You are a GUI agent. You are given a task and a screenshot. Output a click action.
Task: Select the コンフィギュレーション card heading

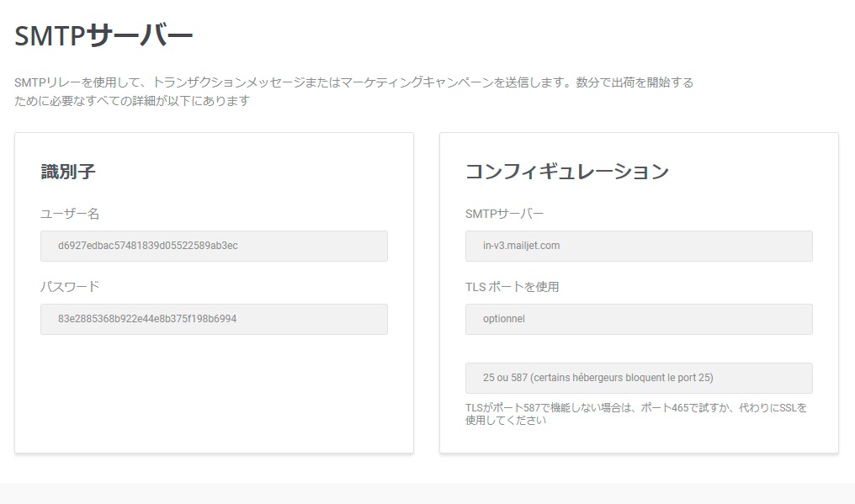pos(567,172)
